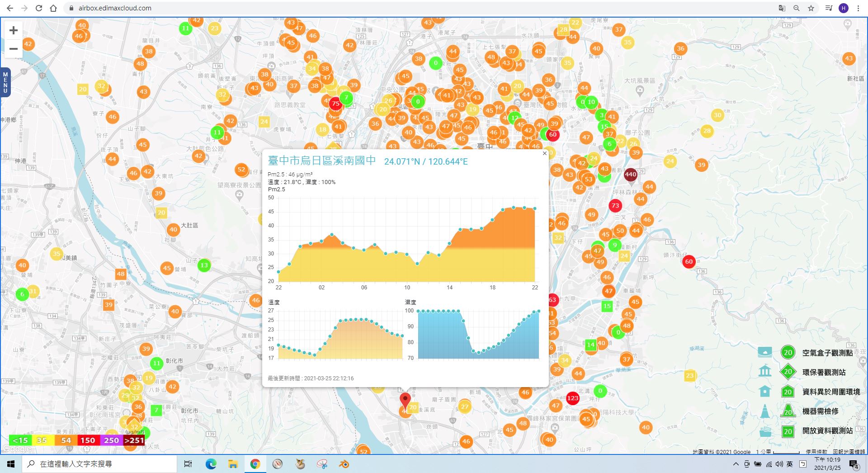Viewport: 868px width, 473px height.
Task: Click the taskbar search box
Action: click(x=99, y=464)
